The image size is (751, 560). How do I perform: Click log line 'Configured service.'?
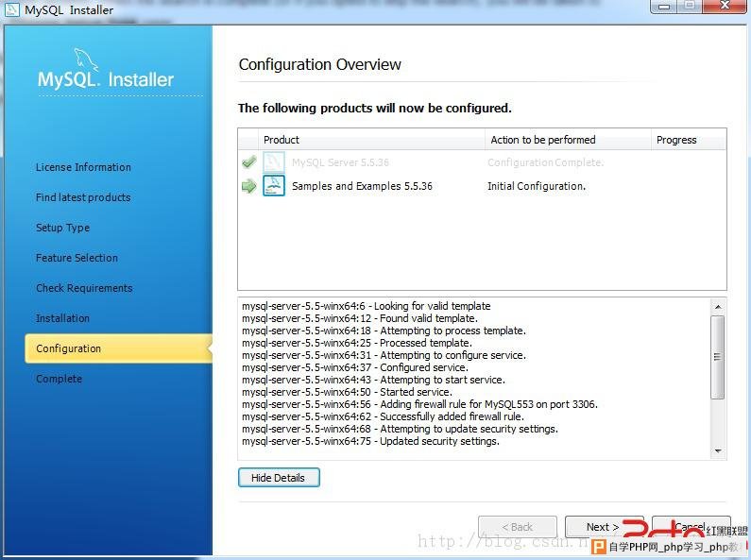[355, 367]
